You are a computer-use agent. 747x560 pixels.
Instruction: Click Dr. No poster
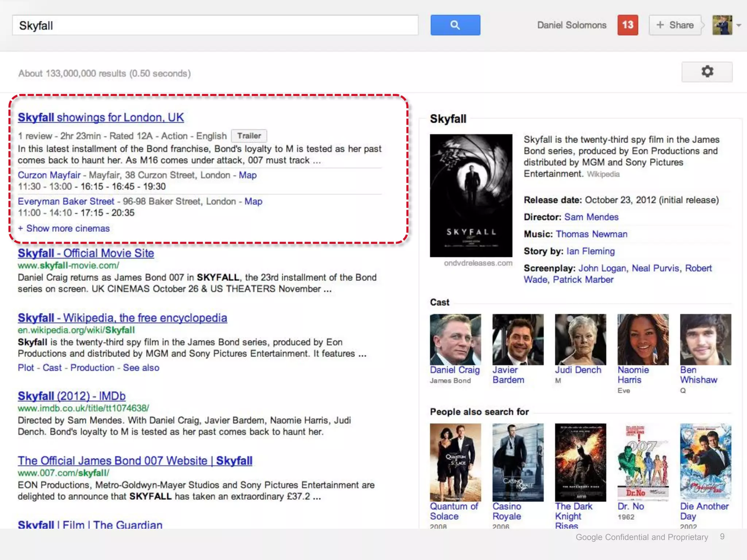[x=643, y=462]
